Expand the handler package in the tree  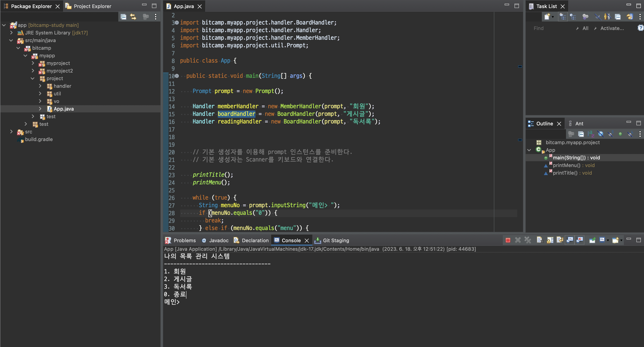pyautogui.click(x=40, y=86)
